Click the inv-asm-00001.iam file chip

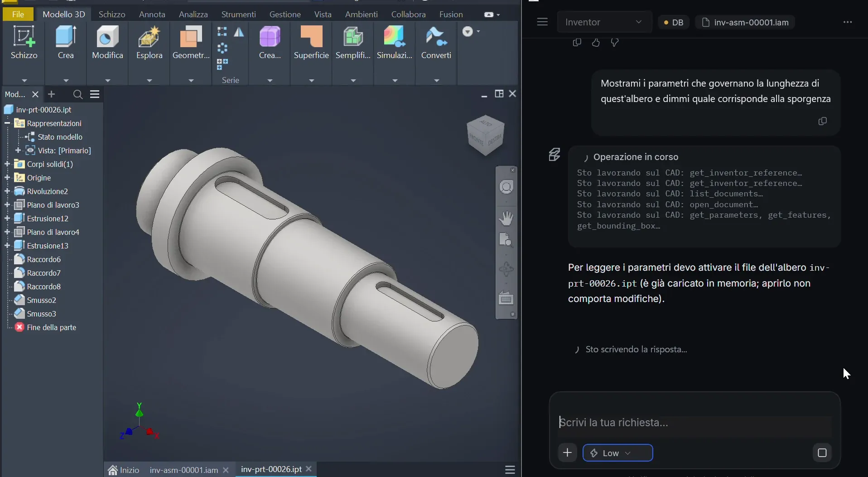pos(745,22)
